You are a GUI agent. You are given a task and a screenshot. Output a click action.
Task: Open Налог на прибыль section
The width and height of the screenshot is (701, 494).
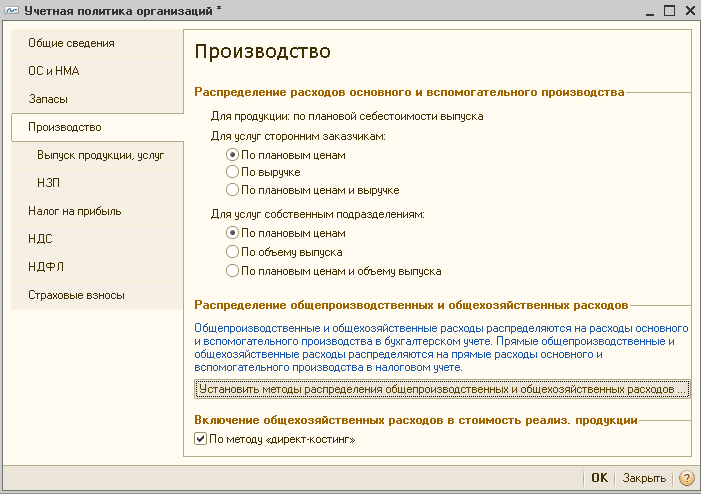[x=97, y=211]
